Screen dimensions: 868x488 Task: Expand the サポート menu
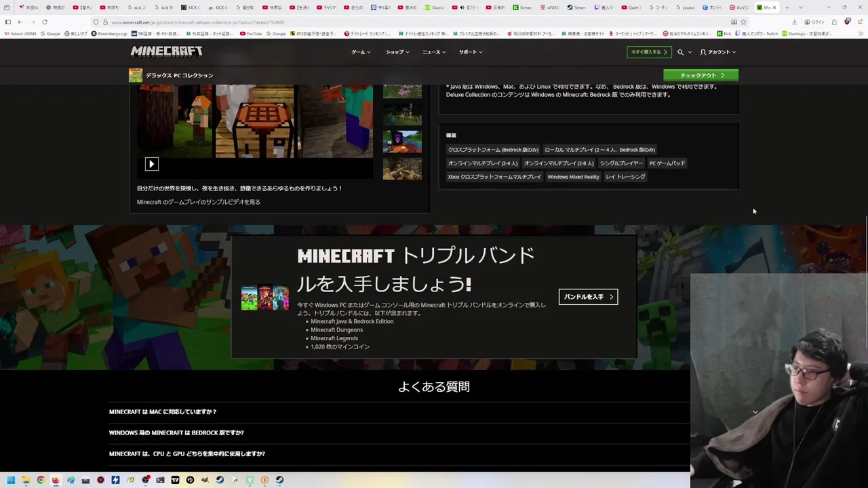click(471, 52)
